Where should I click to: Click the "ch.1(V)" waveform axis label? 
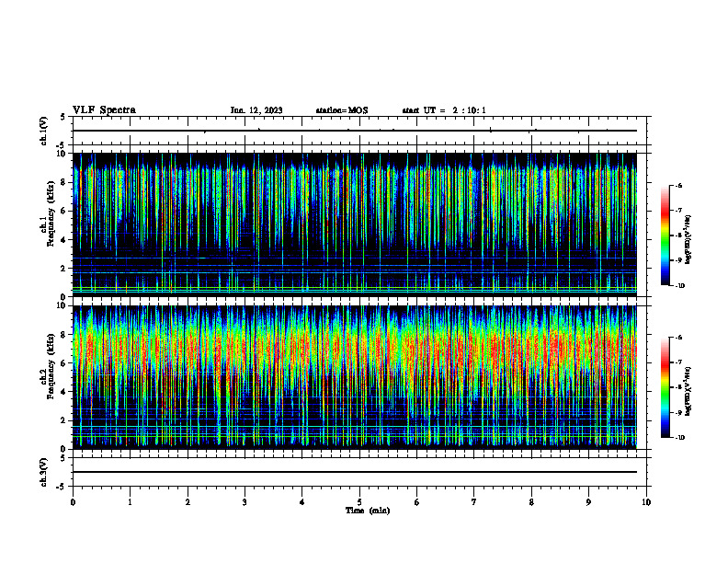point(44,131)
